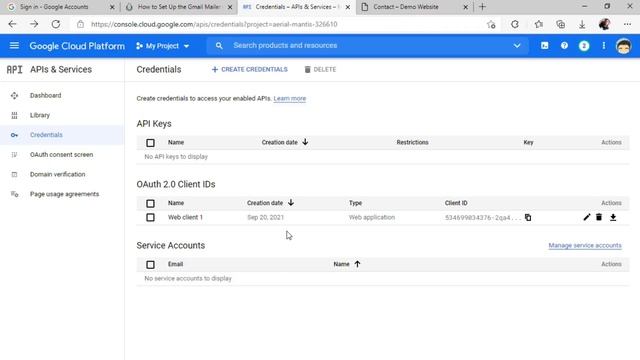640x360 pixels.
Task: Open the notifications badge icon
Action: coord(584,46)
